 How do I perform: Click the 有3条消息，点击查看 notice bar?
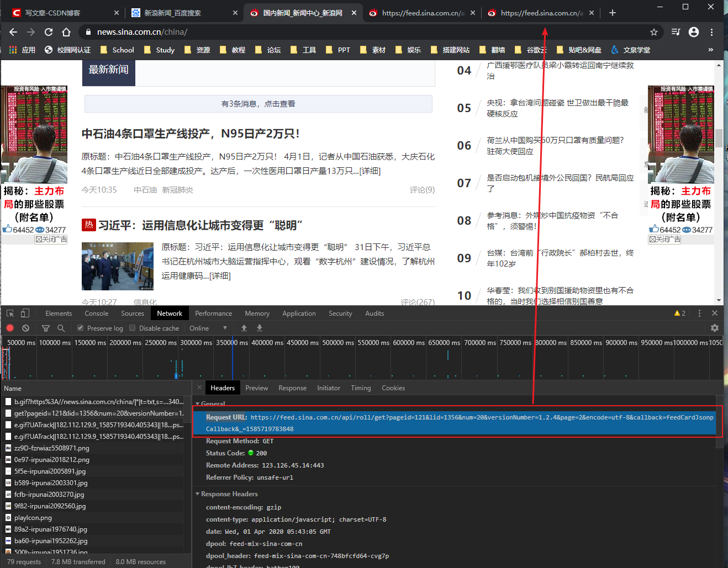click(258, 103)
